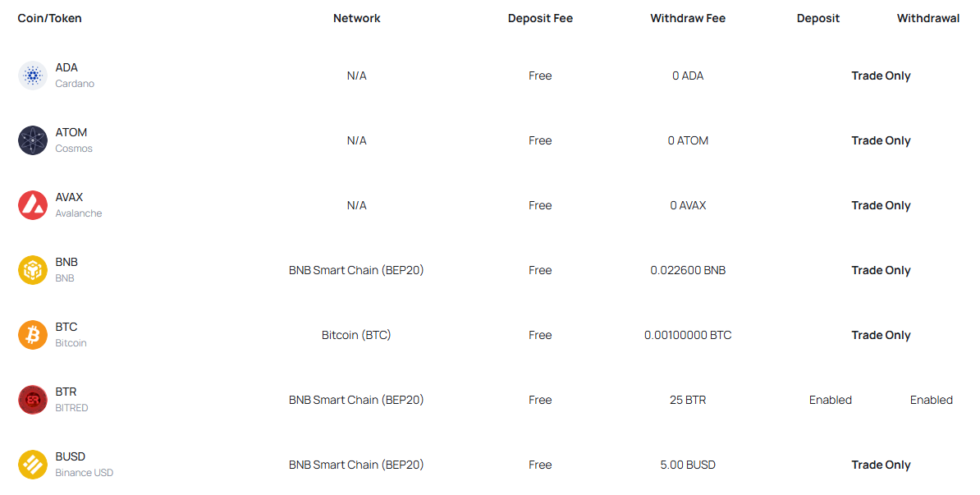Click the BITRED BTR coin icon

click(33, 400)
